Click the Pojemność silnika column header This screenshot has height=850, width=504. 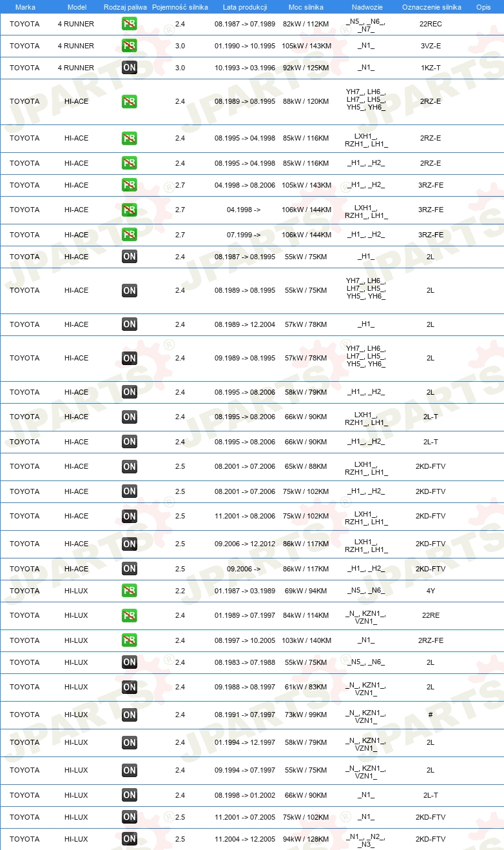coord(180,6)
